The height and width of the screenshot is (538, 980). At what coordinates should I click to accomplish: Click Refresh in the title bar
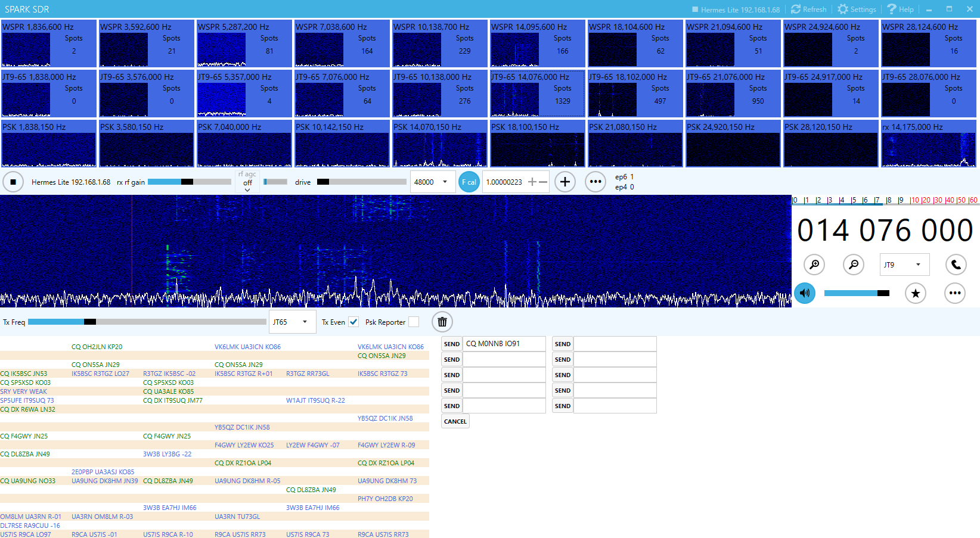pyautogui.click(x=809, y=9)
